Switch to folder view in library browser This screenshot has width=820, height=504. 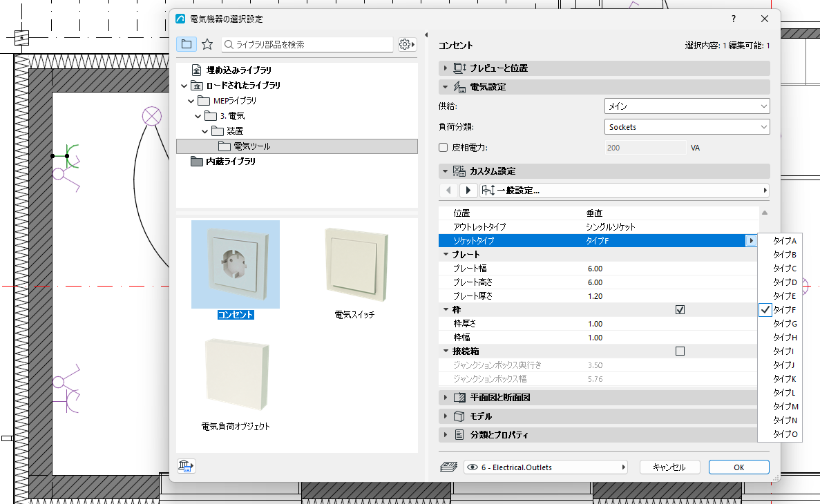pyautogui.click(x=186, y=44)
